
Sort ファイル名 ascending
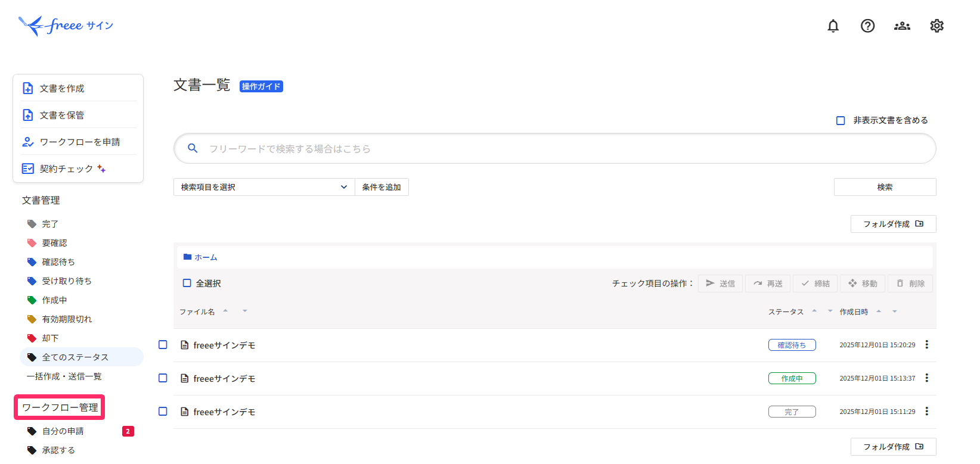[225, 311]
